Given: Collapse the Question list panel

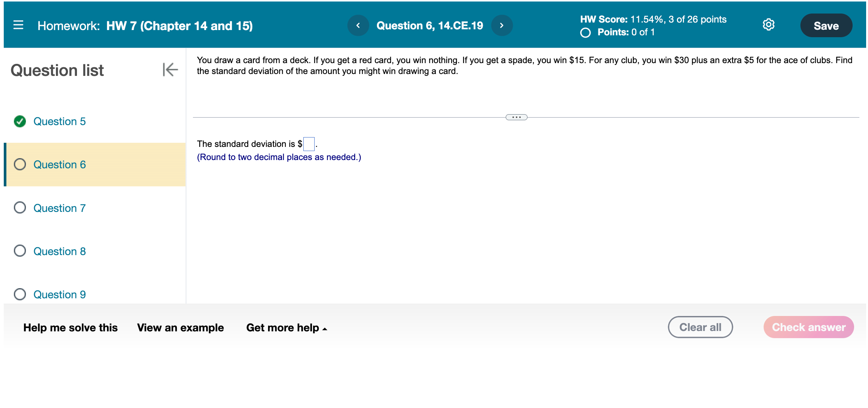Looking at the screenshot, I should point(170,70).
